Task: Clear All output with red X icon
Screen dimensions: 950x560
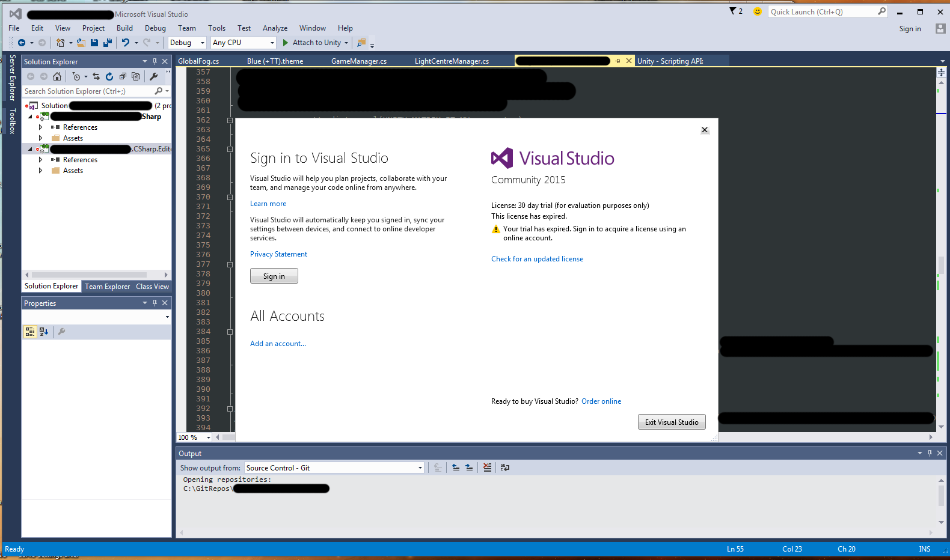Action: [x=487, y=467]
